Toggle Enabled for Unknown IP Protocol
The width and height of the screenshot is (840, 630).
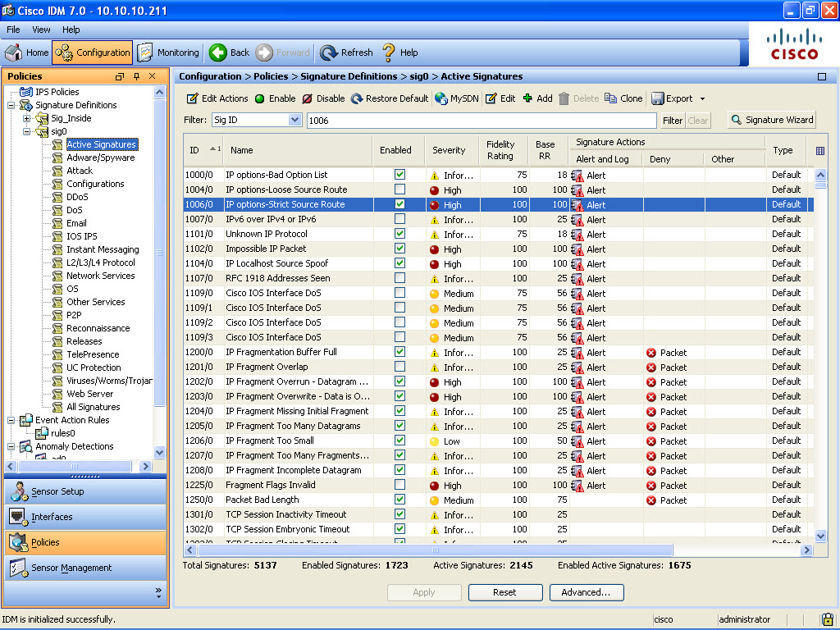[399, 234]
